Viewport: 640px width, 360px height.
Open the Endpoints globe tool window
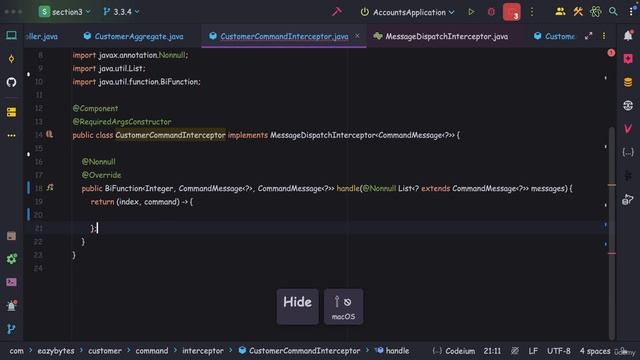(628, 105)
